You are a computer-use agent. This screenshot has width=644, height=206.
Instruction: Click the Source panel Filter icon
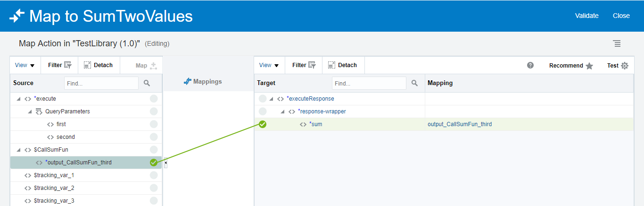(68, 65)
